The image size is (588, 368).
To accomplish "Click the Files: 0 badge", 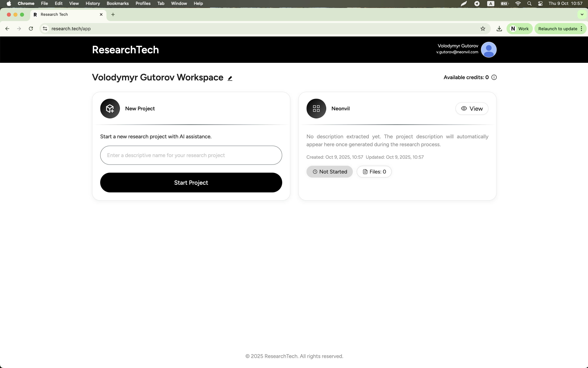I will pos(374,172).
